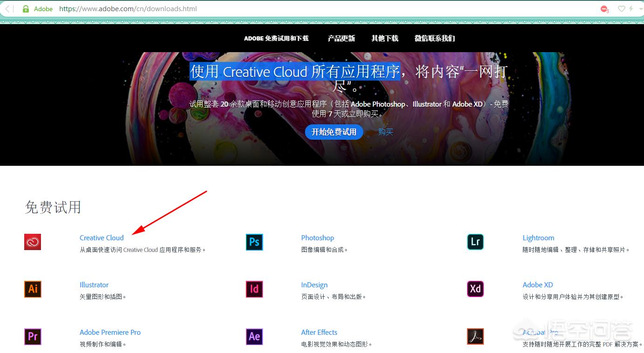Click the After Effects Ae icon
This screenshot has width=644, height=353.
254,336
